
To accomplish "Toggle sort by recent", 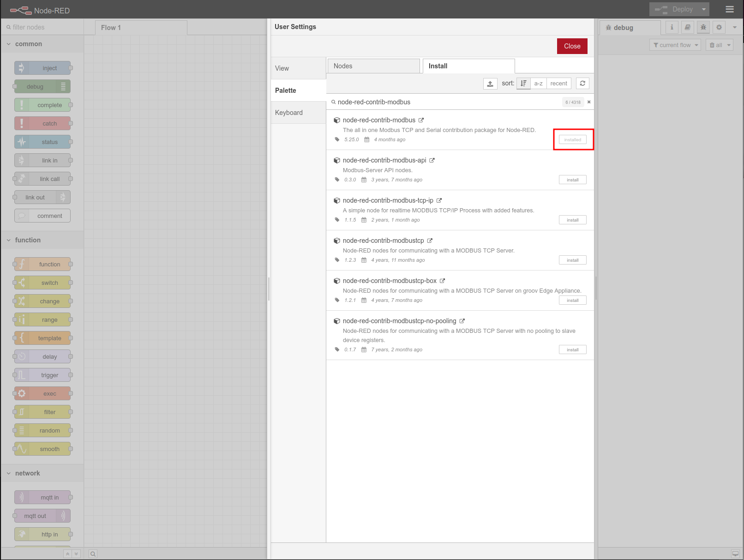I will click(558, 84).
